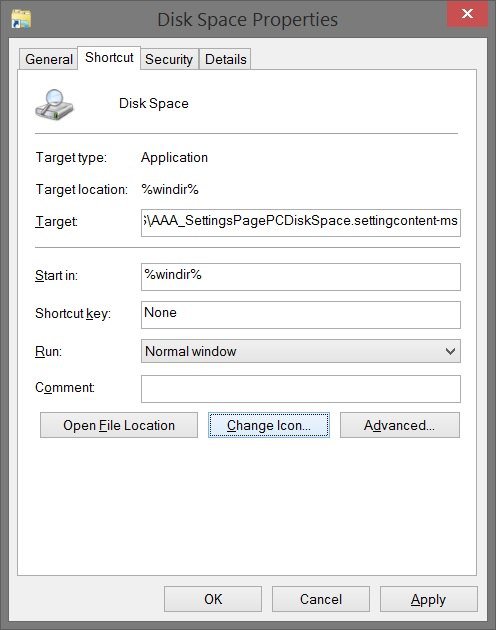Click the Disk Space magnifier drive icon

[x=54, y=104]
